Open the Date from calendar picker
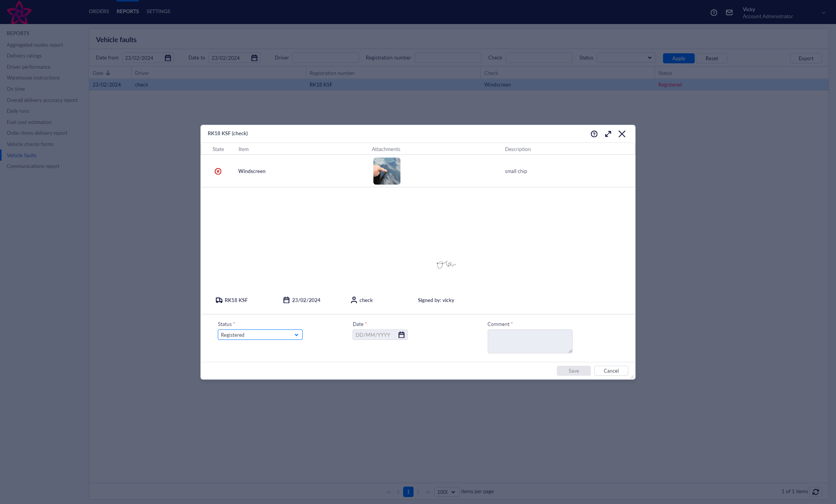Screen dimensions: 836x504 coord(168,58)
